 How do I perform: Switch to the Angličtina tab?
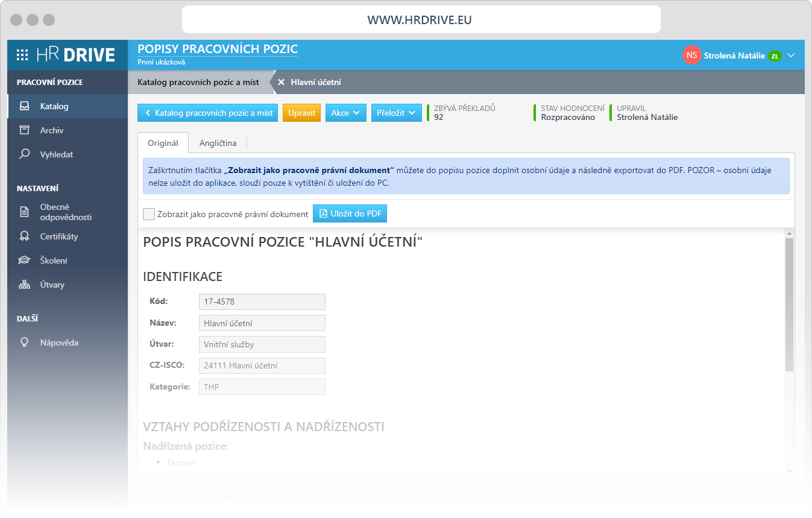(217, 143)
